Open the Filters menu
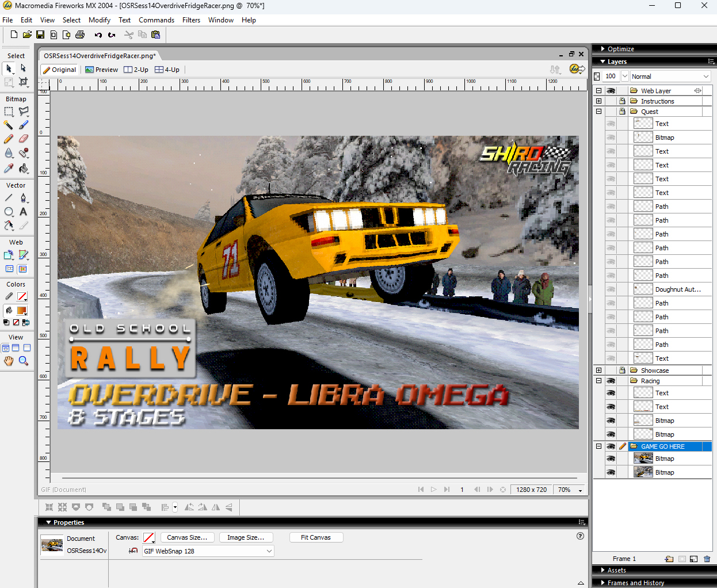The image size is (717, 588). pyautogui.click(x=191, y=20)
